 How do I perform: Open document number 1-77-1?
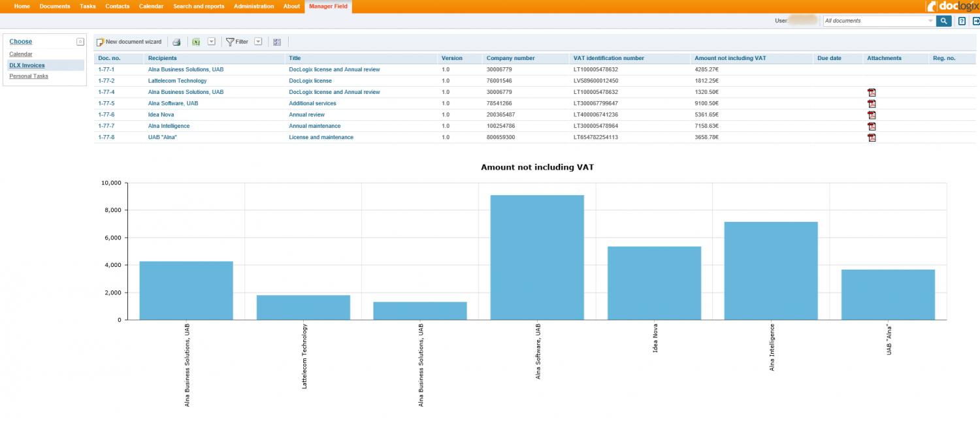(x=106, y=69)
